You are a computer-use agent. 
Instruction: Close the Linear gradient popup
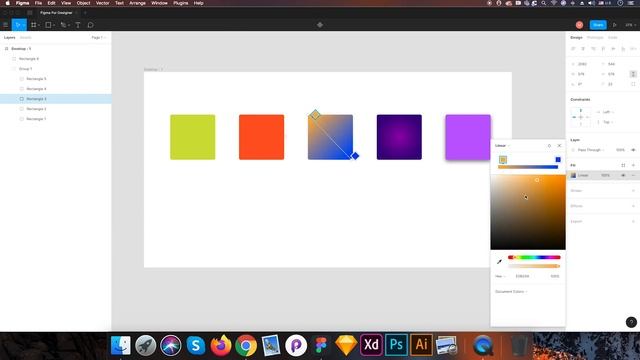pyautogui.click(x=560, y=146)
